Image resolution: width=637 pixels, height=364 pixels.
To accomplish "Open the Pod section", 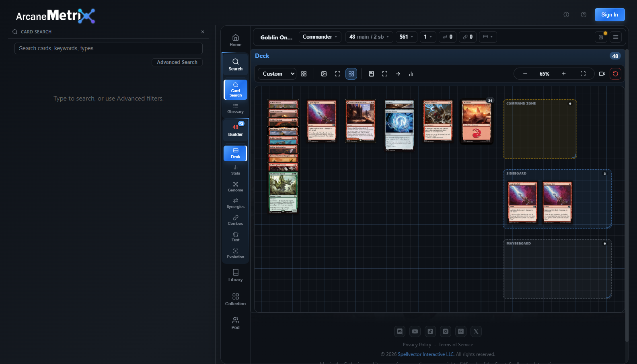I will (x=235, y=323).
